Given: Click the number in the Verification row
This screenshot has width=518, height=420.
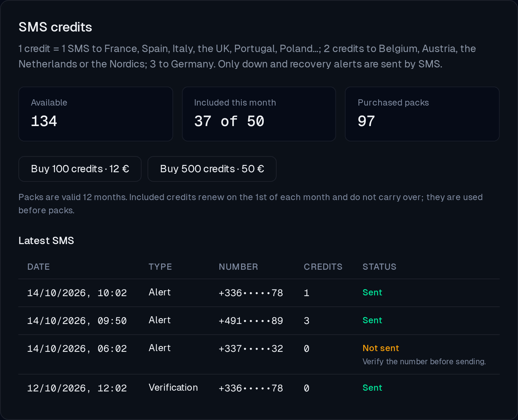Looking at the screenshot, I should [251, 388].
